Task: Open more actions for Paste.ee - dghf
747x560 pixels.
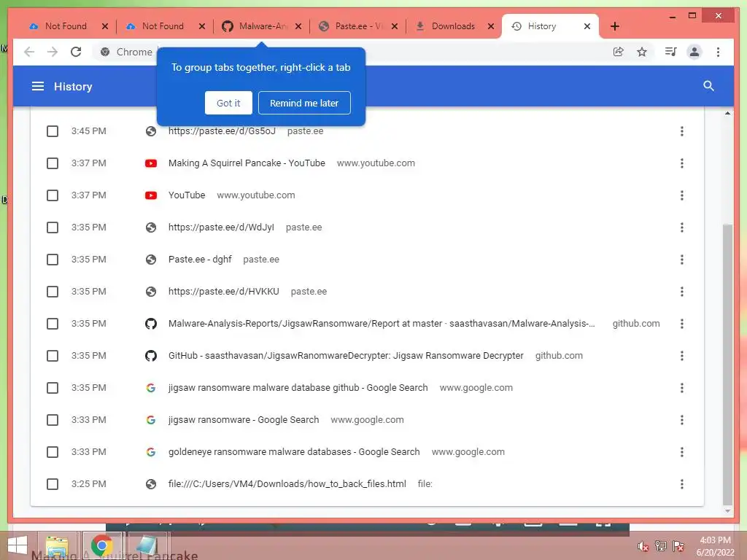Action: point(682,260)
